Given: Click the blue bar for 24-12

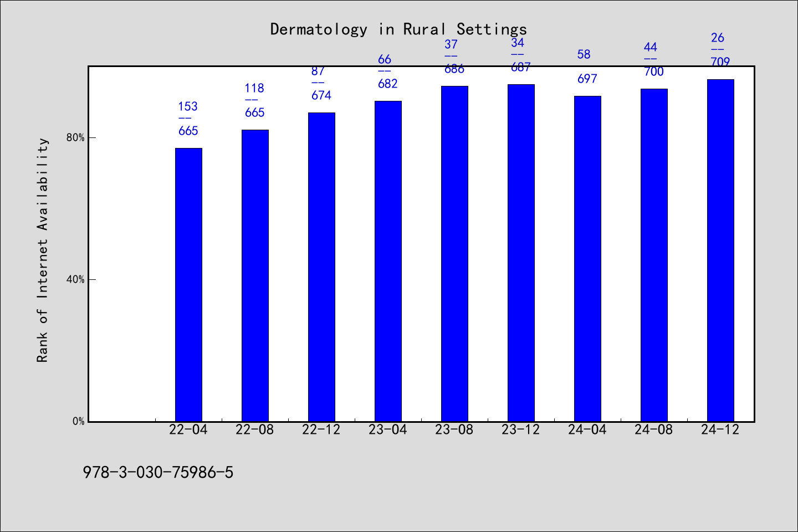Looking at the screenshot, I should click(720, 250).
